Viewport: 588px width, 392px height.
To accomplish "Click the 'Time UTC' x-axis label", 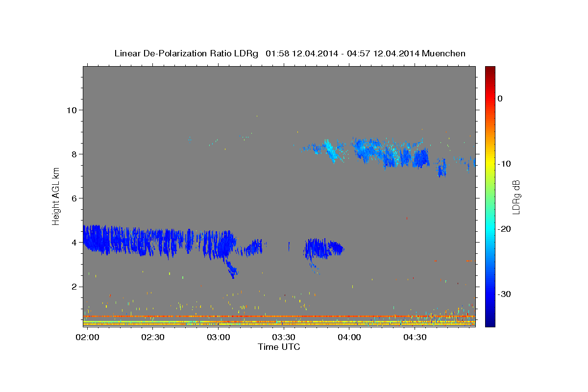I will point(279,347).
